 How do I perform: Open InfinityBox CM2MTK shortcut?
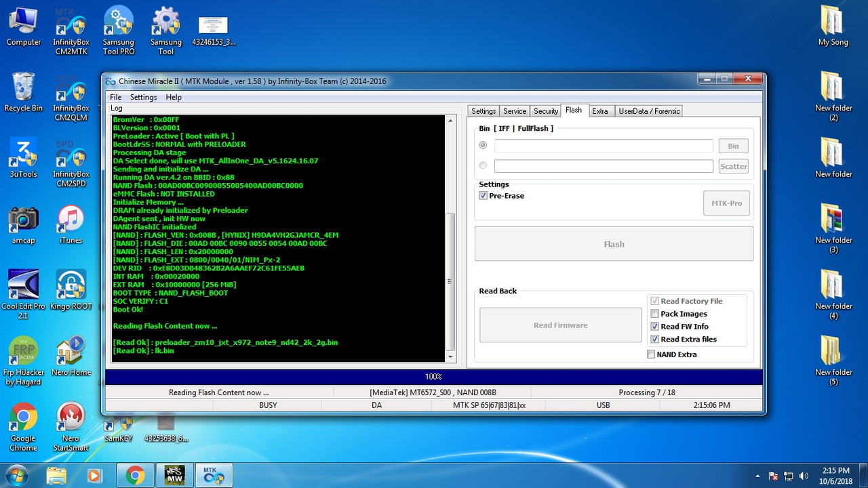71,31
